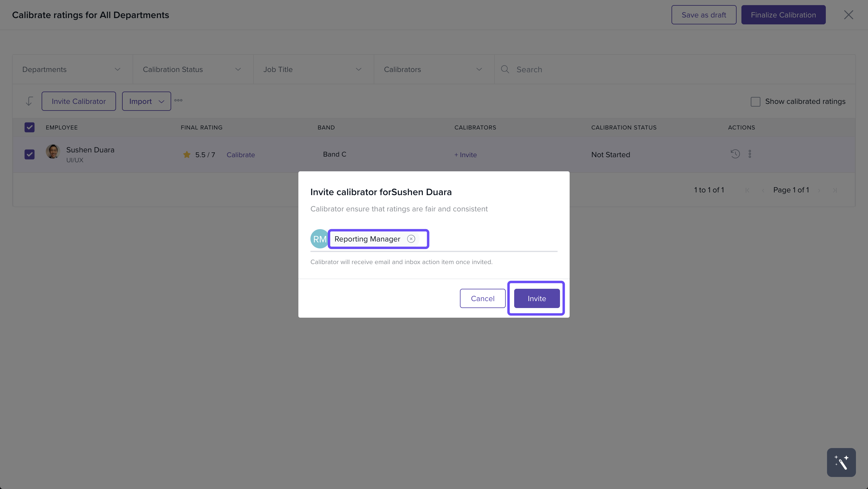The image size is (868, 489).
Task: Click the sort arrow icon beside Invite Calibrator
Action: coord(29,101)
